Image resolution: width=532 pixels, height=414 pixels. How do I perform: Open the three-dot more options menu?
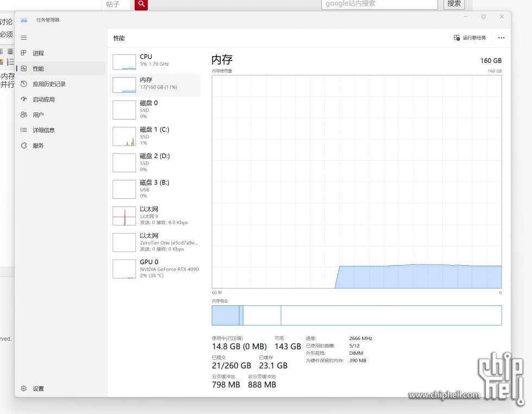pos(501,37)
